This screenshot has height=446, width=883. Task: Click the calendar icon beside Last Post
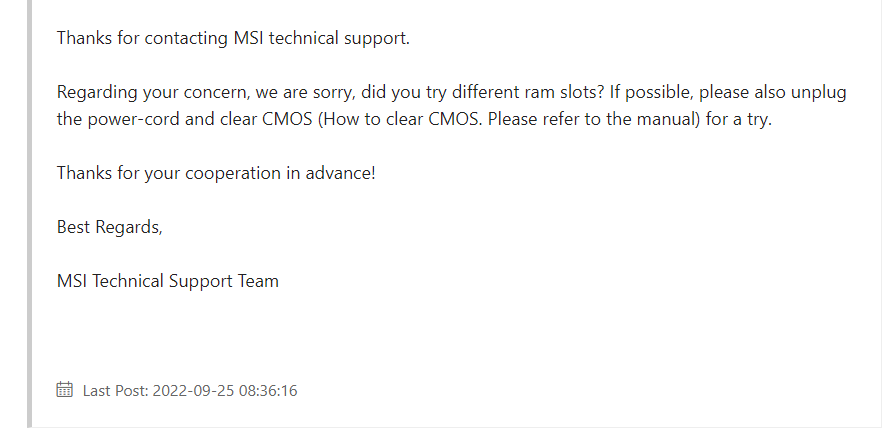point(65,390)
